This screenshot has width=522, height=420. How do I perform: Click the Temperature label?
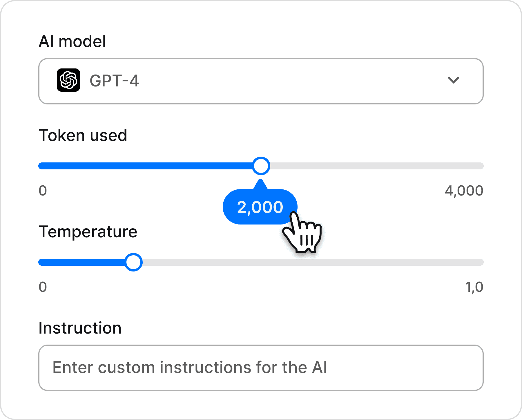point(88,232)
